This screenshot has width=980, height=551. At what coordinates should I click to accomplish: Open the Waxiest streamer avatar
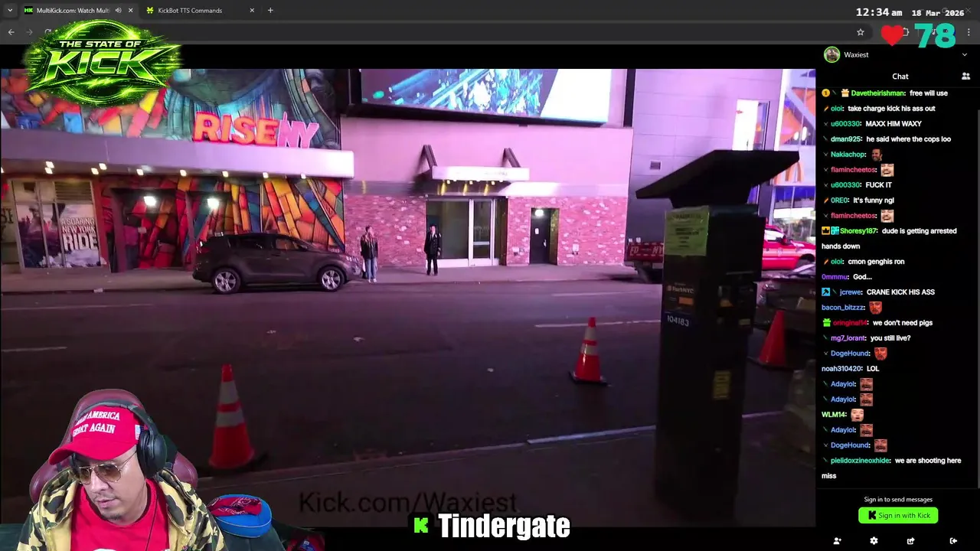point(831,54)
